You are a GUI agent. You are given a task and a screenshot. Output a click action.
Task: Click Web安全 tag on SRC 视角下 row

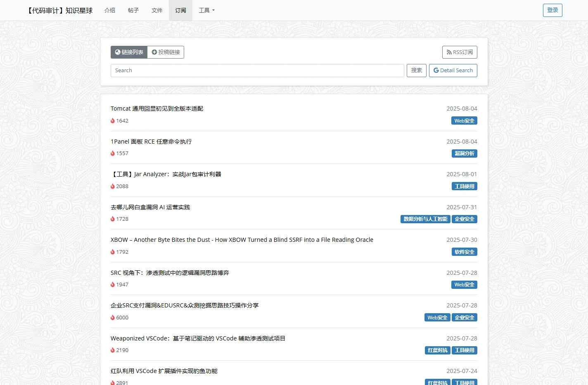(464, 285)
